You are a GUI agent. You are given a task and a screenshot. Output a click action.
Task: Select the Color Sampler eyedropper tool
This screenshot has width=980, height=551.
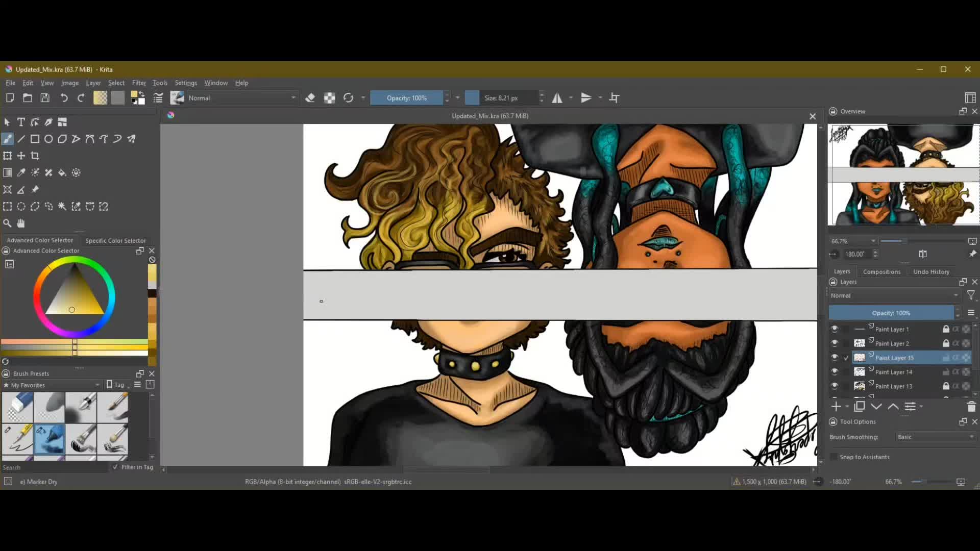21,172
